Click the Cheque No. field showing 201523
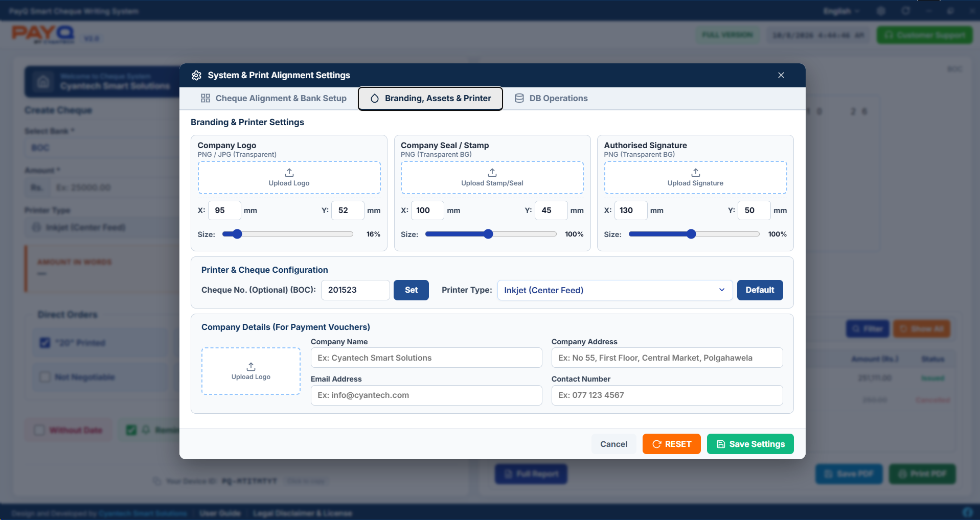The width and height of the screenshot is (980, 520). click(355, 290)
